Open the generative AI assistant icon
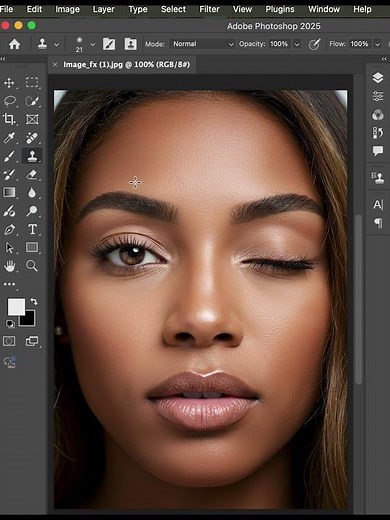Viewport: 390px width, 520px height. pyautogui.click(x=9, y=362)
